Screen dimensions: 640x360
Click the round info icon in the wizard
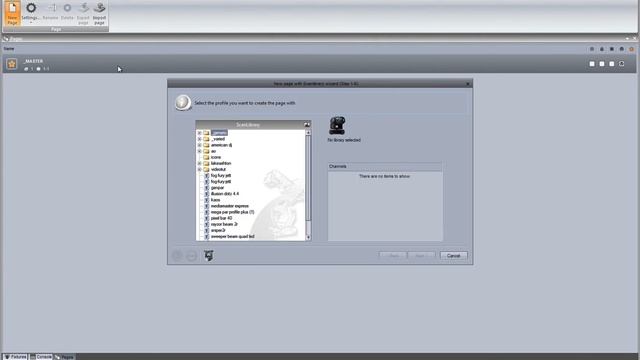pyautogui.click(x=183, y=102)
